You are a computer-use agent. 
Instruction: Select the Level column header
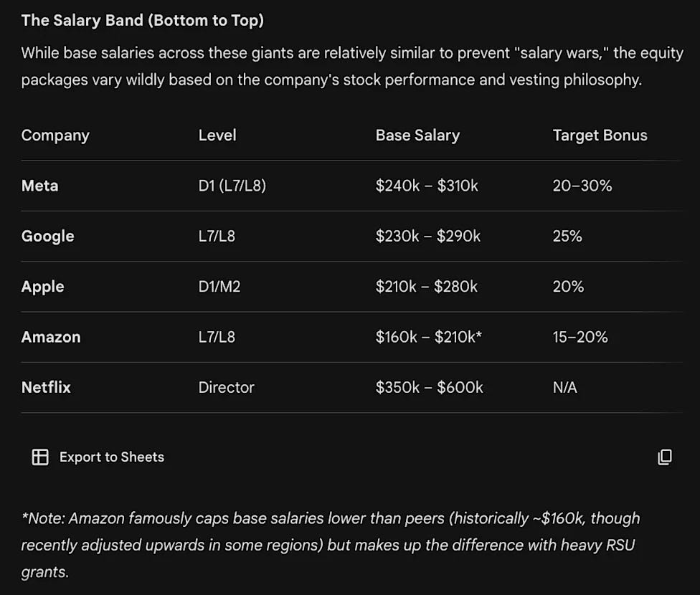pyautogui.click(x=217, y=135)
